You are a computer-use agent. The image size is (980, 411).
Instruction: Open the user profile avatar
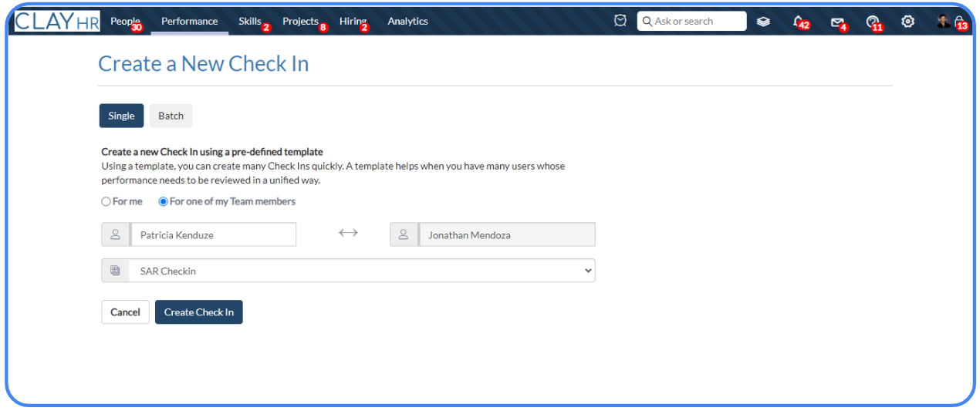pos(943,21)
